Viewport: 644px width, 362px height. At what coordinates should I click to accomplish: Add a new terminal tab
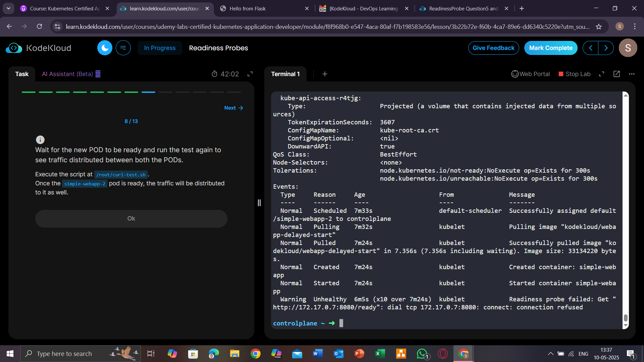pyautogui.click(x=325, y=74)
